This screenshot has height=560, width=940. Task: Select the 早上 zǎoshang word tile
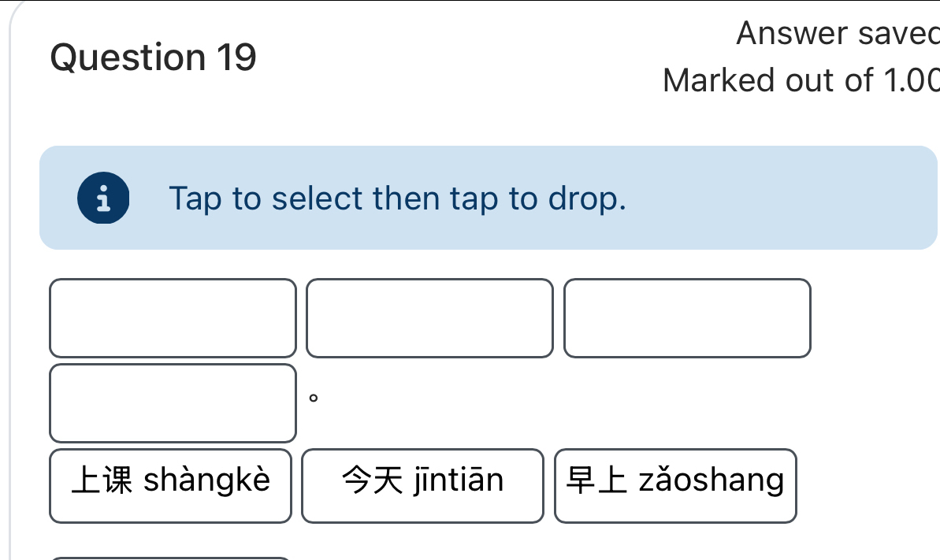675,485
